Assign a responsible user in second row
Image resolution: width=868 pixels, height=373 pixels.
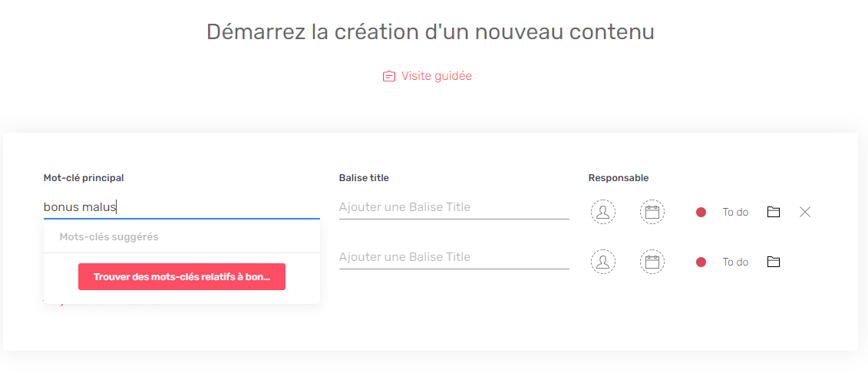(602, 262)
